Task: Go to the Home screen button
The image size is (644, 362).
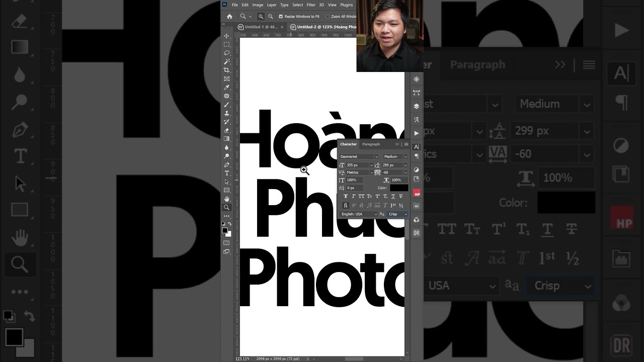Action: pos(229,17)
